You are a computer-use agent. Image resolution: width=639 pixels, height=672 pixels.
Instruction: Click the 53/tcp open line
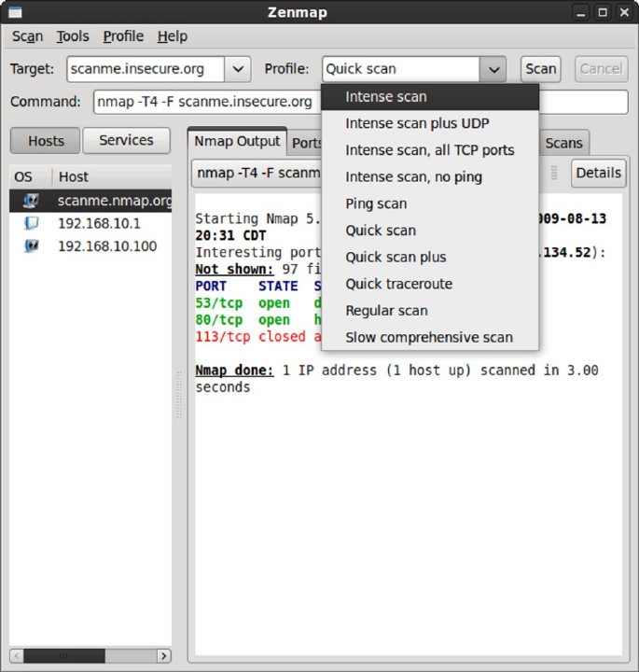tap(257, 303)
